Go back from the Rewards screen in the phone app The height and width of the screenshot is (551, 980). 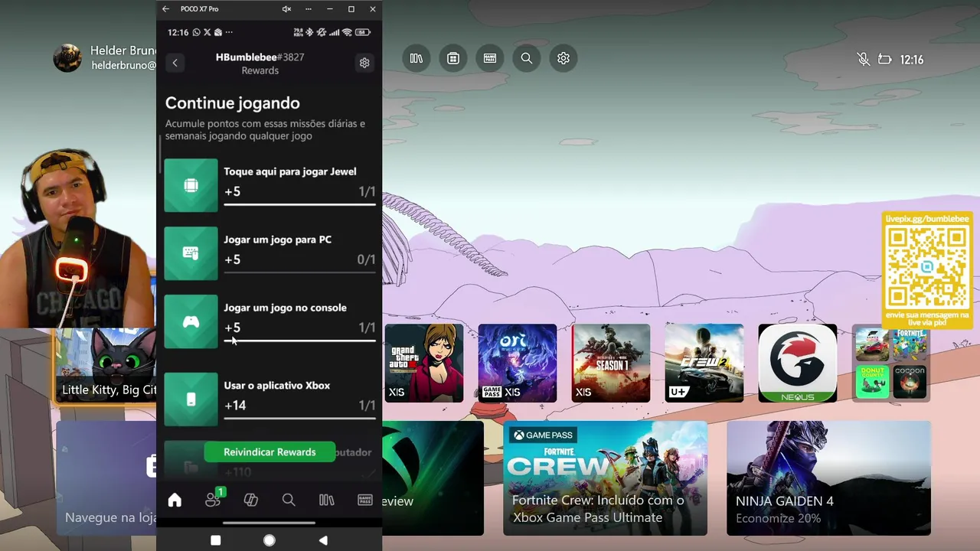tap(175, 63)
